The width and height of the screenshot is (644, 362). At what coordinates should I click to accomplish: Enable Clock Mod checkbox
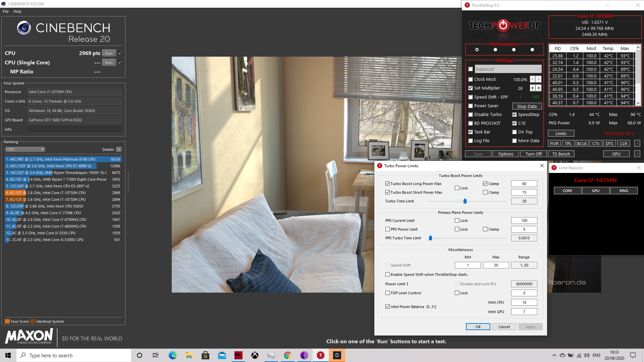(471, 79)
